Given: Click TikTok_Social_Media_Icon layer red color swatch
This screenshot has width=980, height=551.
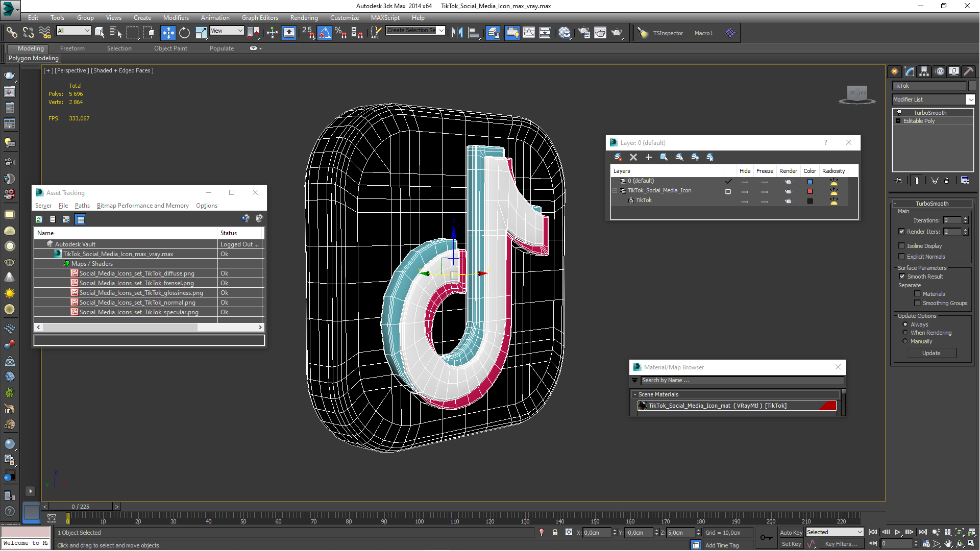Looking at the screenshot, I should (x=810, y=191).
